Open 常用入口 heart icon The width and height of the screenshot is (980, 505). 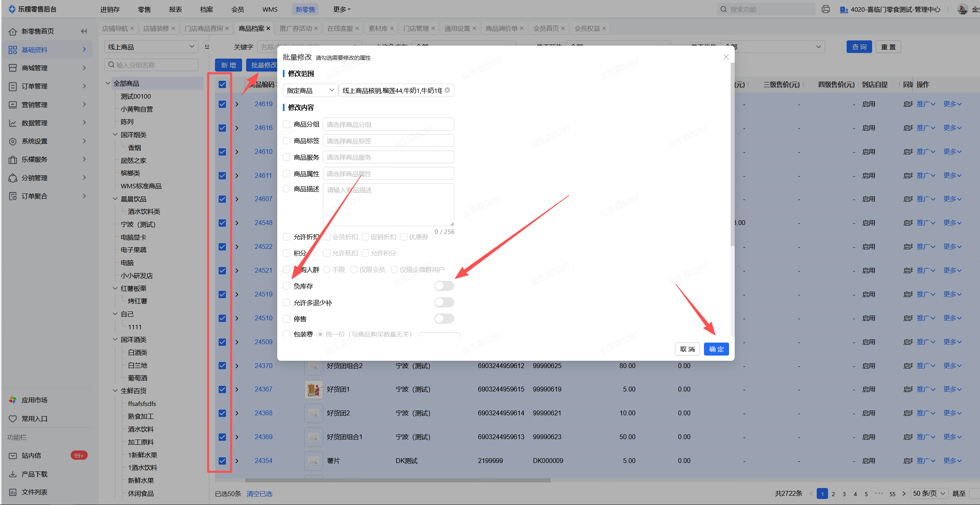click(13, 419)
